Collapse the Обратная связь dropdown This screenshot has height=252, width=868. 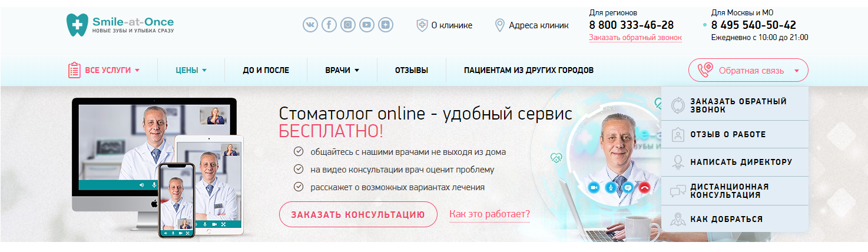coord(748,71)
